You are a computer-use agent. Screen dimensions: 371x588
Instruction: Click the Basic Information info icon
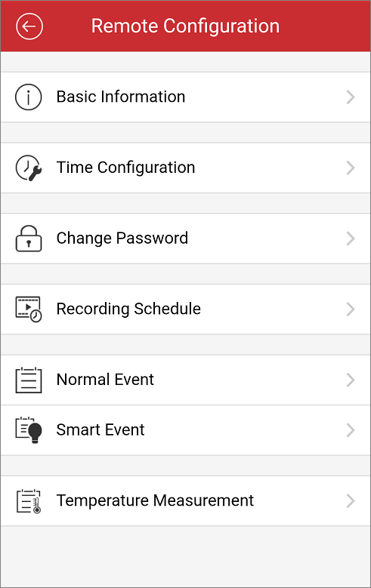pyautogui.click(x=29, y=97)
